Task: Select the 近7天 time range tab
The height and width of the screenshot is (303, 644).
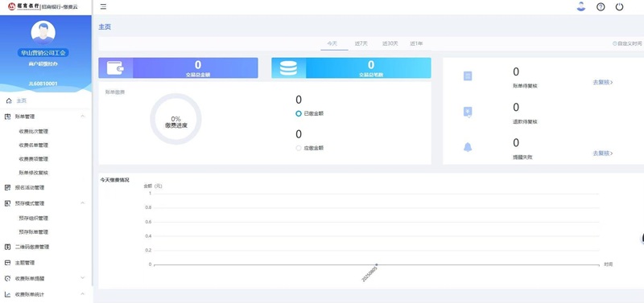Action: click(361, 43)
